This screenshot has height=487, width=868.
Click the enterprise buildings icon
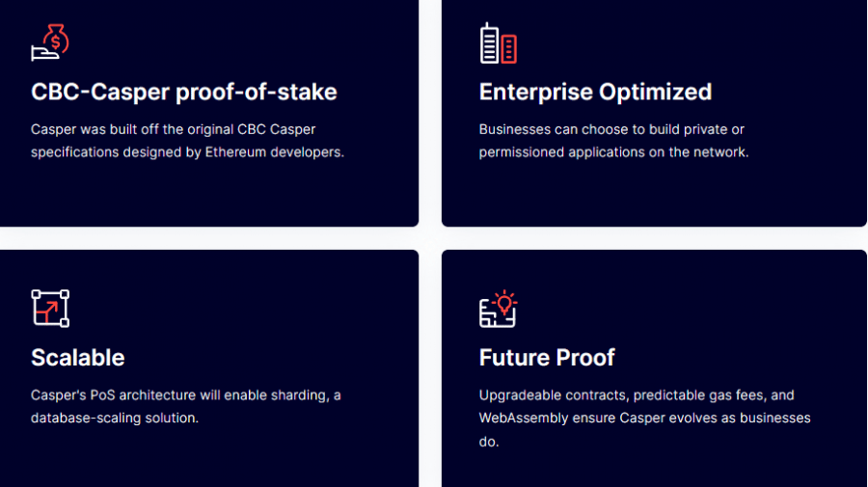[499, 43]
